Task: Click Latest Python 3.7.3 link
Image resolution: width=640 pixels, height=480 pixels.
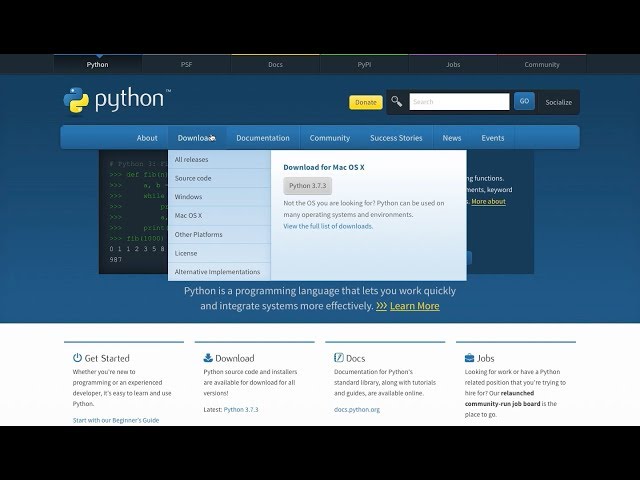Action: [x=241, y=409]
